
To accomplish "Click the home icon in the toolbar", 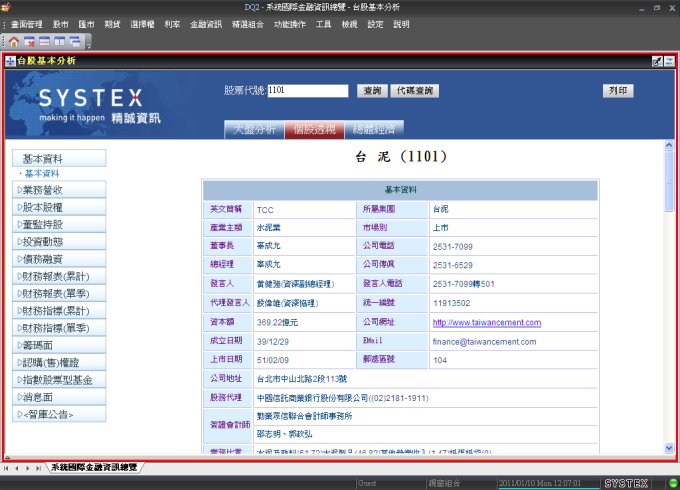I will point(14,42).
